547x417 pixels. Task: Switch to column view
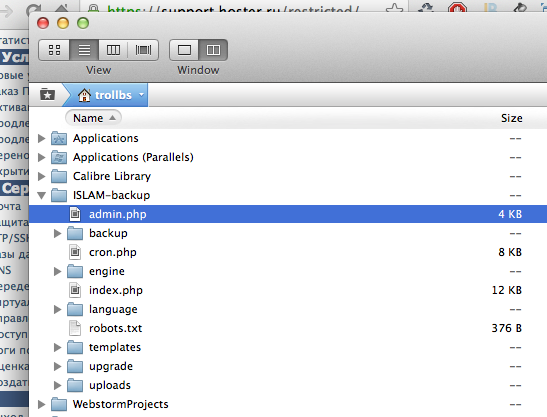(x=113, y=50)
